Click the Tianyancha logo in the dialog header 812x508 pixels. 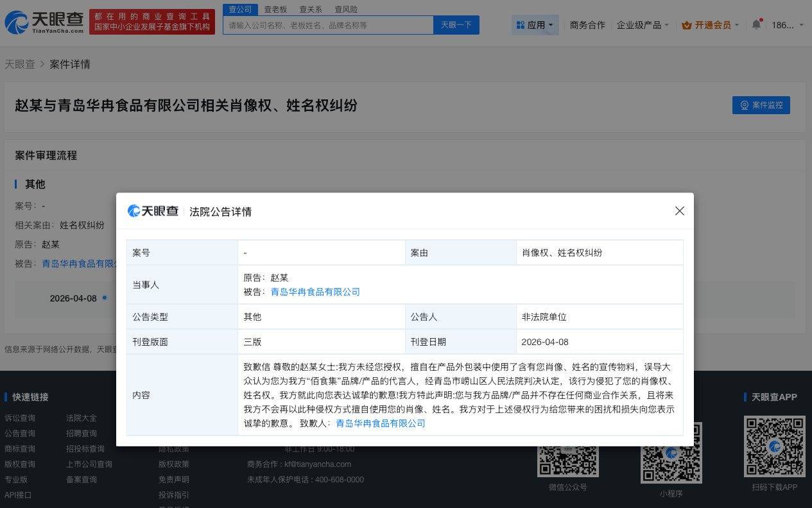click(x=153, y=212)
